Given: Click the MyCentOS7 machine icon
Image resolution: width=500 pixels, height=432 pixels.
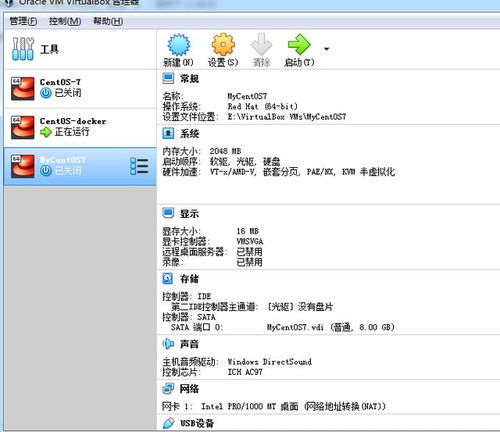Looking at the screenshot, I should click(23, 166).
